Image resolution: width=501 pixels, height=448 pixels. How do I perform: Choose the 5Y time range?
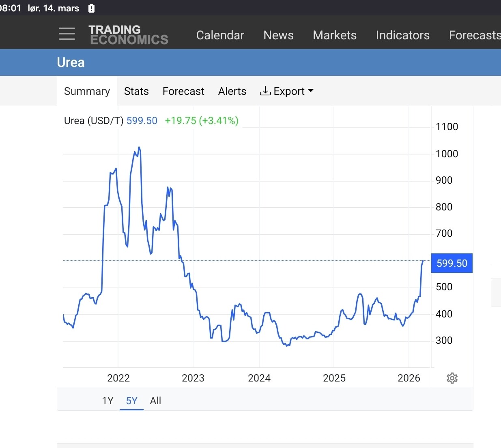click(132, 401)
